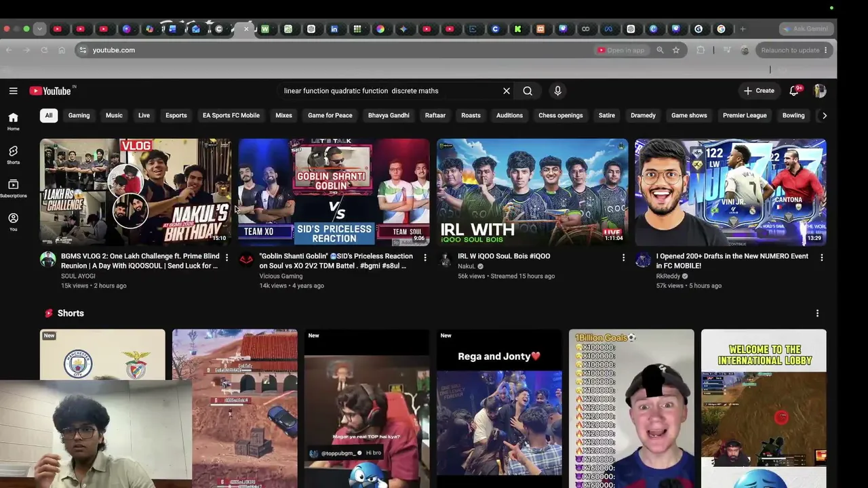868x488 pixels.
Task: Open the SOUL AYOGI channel avatar
Action: (x=47, y=260)
